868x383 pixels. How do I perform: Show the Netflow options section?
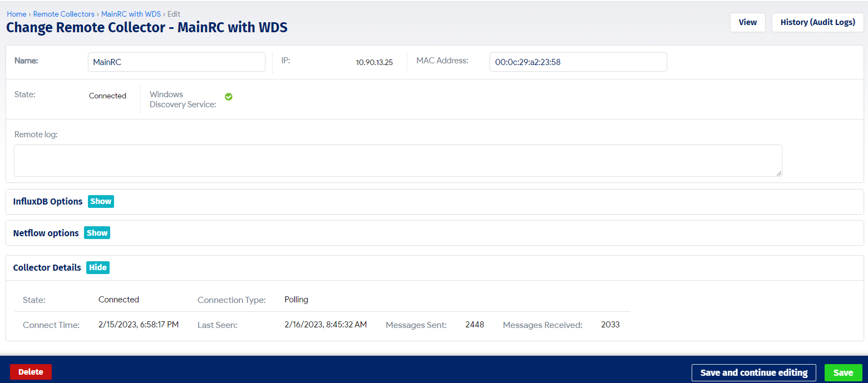97,233
